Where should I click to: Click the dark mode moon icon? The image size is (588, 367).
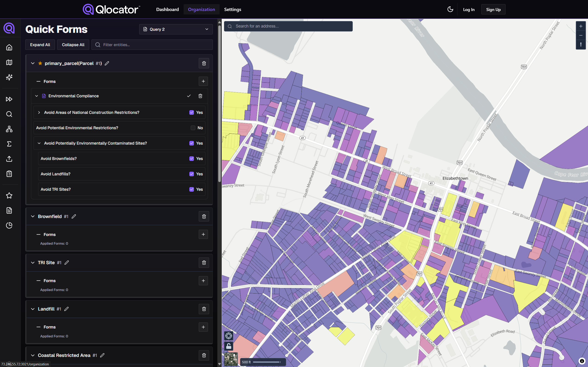[450, 9]
